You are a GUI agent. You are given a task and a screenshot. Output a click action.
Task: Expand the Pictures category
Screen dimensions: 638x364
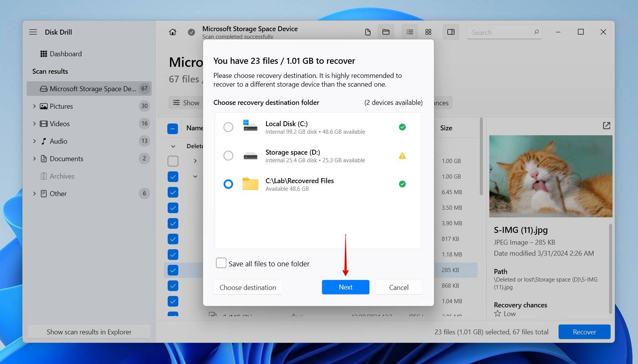click(x=34, y=106)
